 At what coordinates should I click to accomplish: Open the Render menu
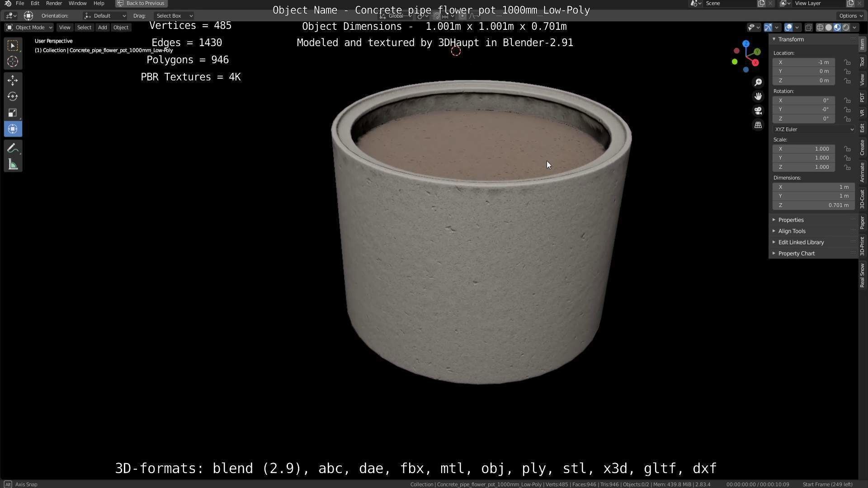click(x=54, y=3)
